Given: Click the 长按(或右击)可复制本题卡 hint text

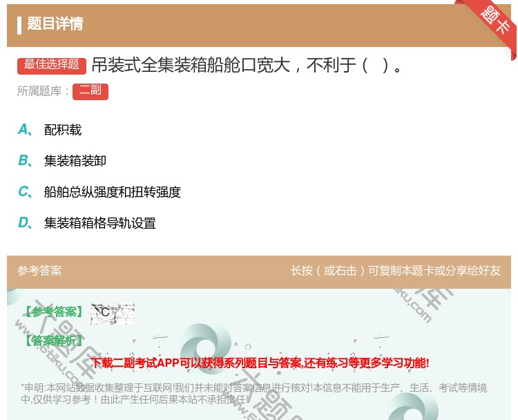Looking at the screenshot, I should coord(396,271).
